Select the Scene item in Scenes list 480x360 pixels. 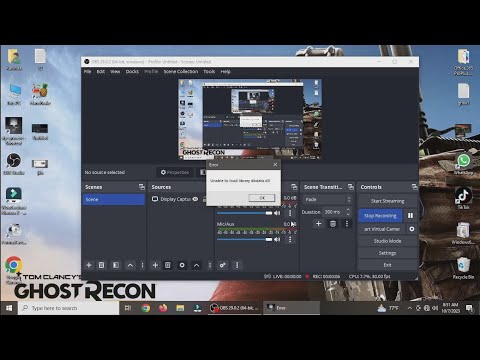[x=113, y=199]
